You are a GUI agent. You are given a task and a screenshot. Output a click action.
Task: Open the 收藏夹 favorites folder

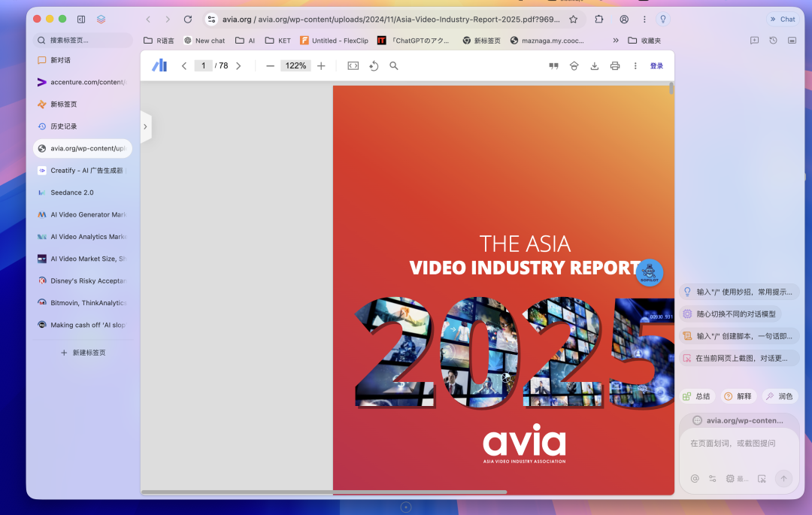pyautogui.click(x=644, y=41)
